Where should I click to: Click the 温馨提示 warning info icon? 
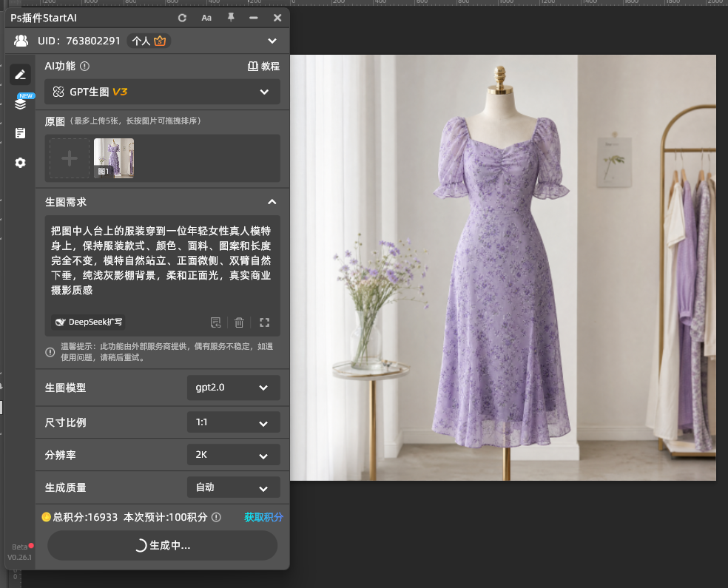click(x=50, y=352)
